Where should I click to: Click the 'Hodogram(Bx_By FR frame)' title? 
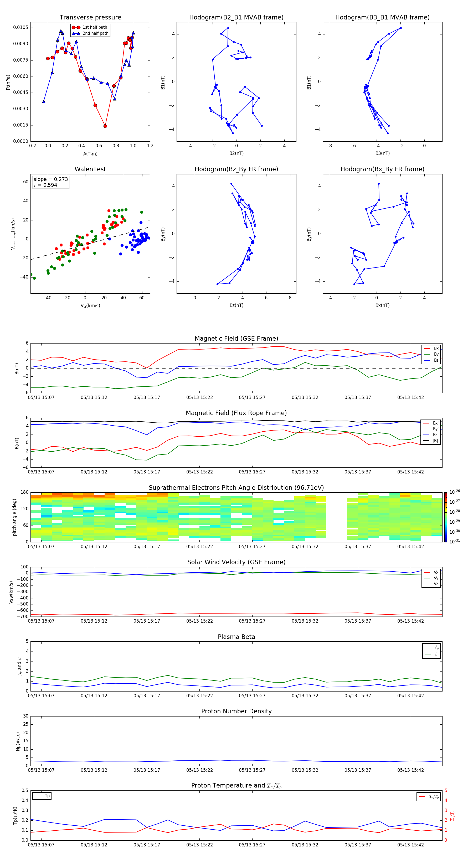[x=382, y=169]
